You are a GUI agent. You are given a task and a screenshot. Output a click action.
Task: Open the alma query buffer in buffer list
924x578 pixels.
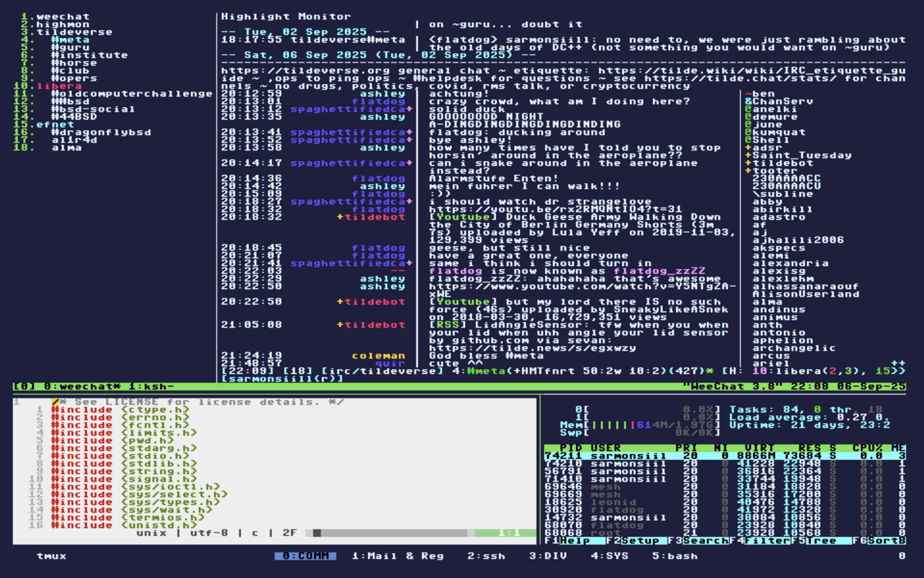pos(66,147)
